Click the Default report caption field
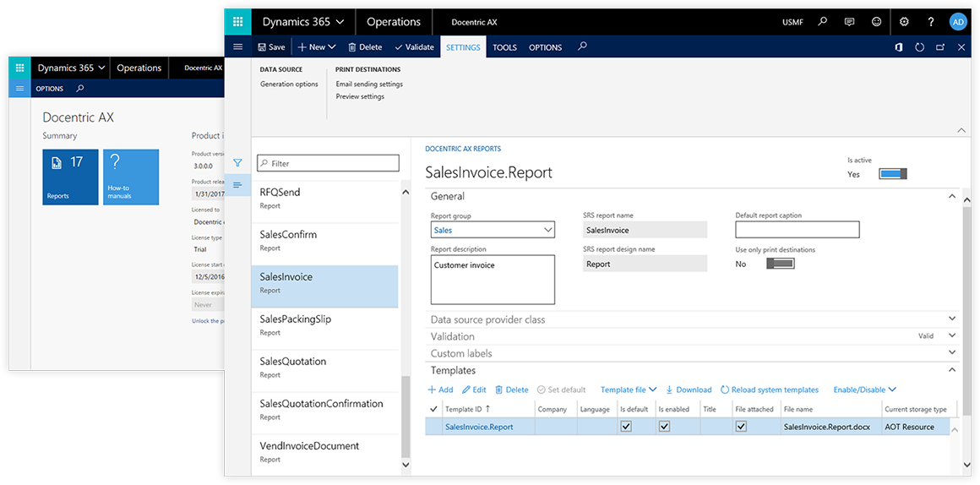Image resolution: width=980 pixels, height=485 pixels. pos(798,230)
